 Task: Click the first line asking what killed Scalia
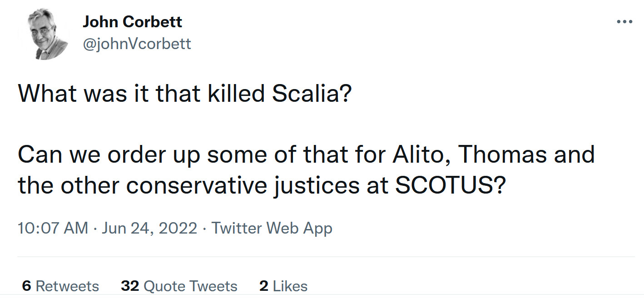click(185, 93)
